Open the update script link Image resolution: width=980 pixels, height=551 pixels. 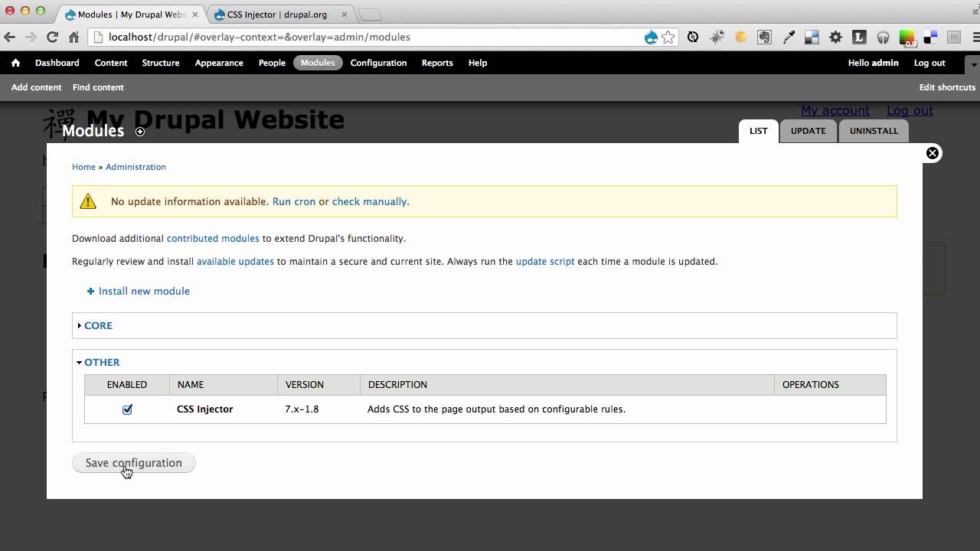click(545, 261)
